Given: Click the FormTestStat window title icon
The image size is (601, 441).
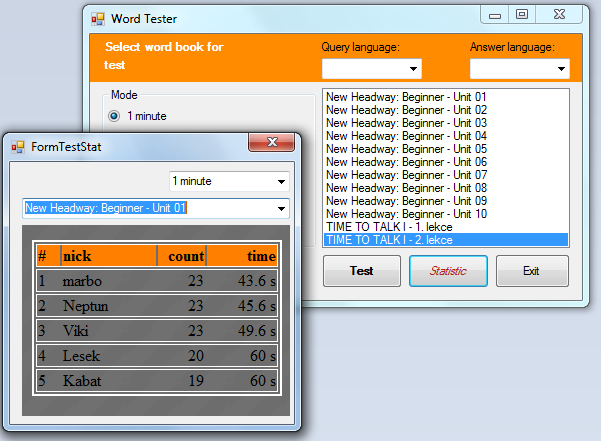Looking at the screenshot, I should [18, 147].
